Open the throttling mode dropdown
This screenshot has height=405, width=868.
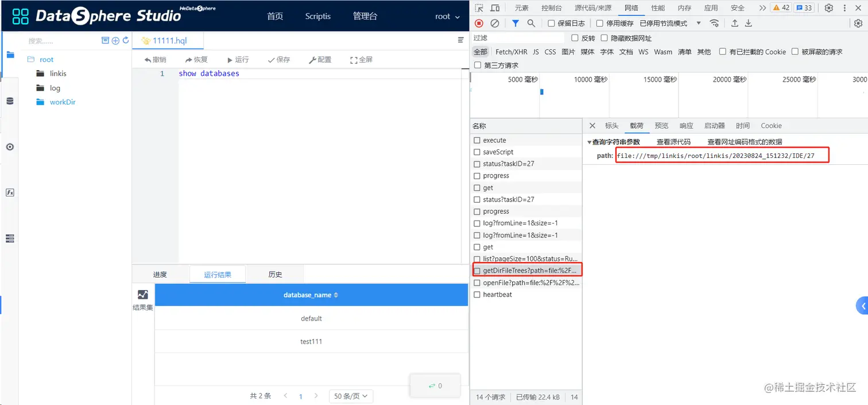tap(671, 24)
